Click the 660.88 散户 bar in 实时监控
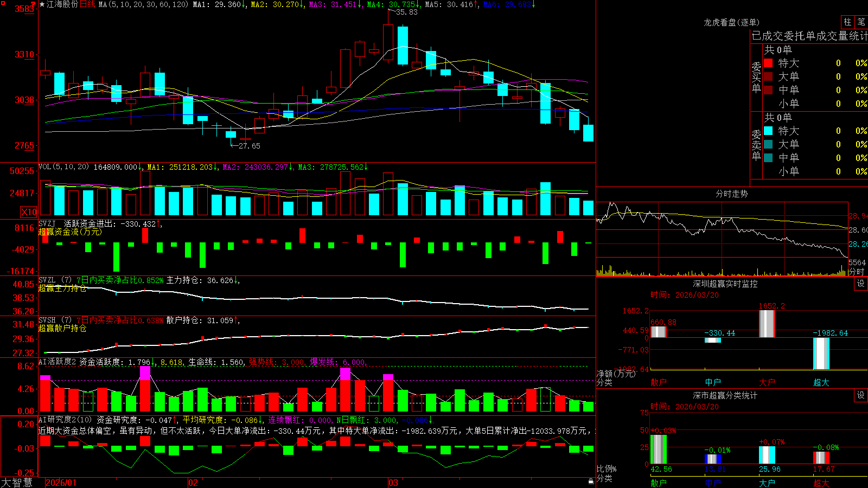Viewport: 868px width, 488px height. pyautogui.click(x=659, y=332)
